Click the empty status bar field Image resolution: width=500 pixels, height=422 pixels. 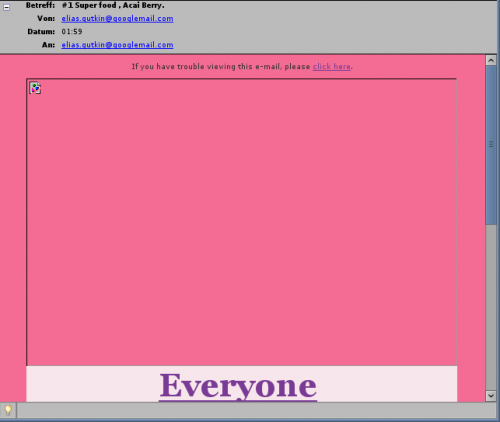click(256, 410)
